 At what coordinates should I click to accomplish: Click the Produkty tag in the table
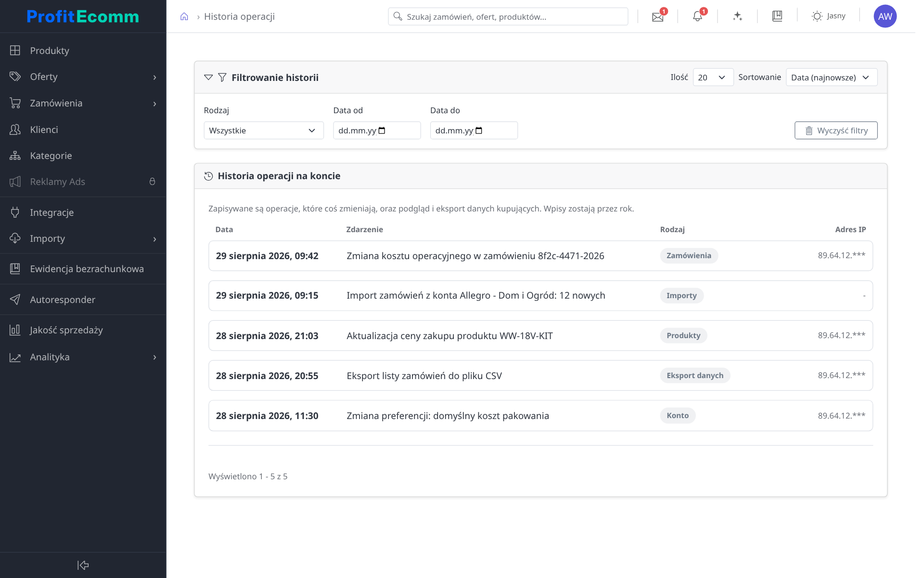[x=683, y=336]
